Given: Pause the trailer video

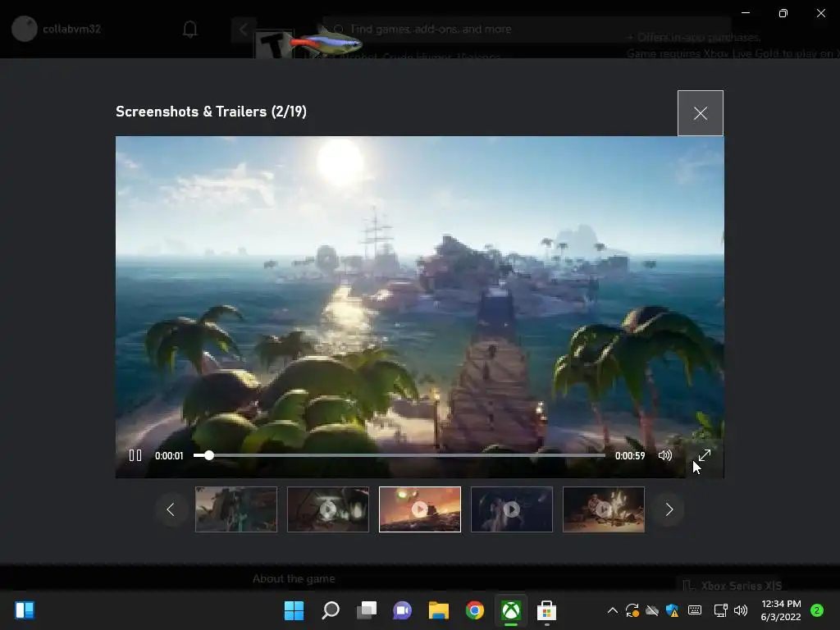Looking at the screenshot, I should [135, 455].
